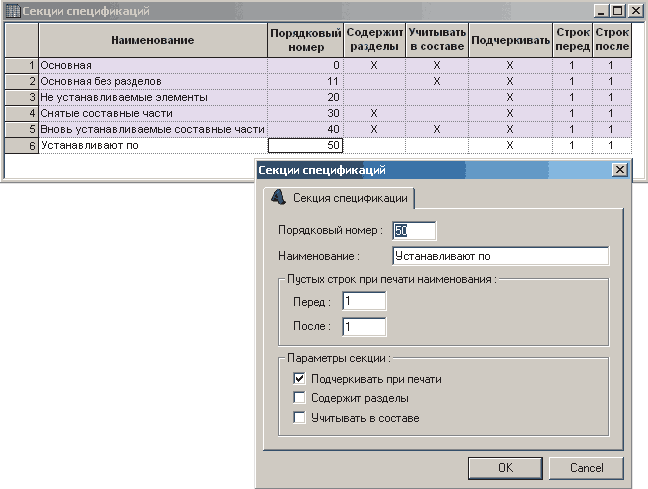The width and height of the screenshot is (648, 489).
Task: Click the order number cell with value 30
Action: click(x=305, y=113)
